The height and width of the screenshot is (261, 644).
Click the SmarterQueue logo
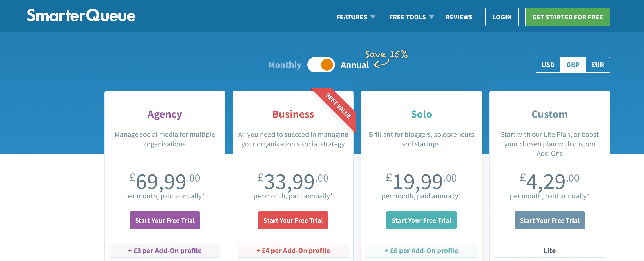click(x=80, y=16)
